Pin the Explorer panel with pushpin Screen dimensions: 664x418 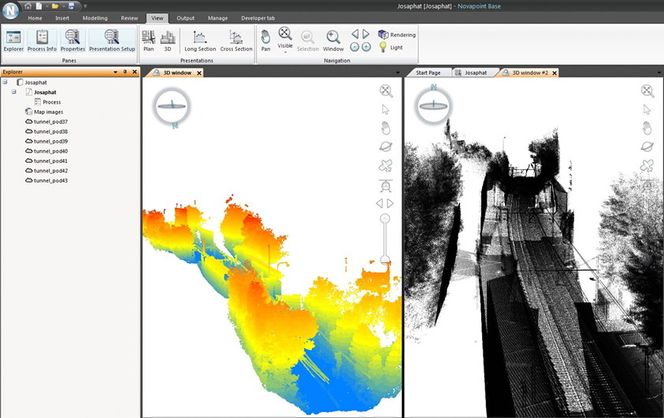pyautogui.click(x=124, y=72)
